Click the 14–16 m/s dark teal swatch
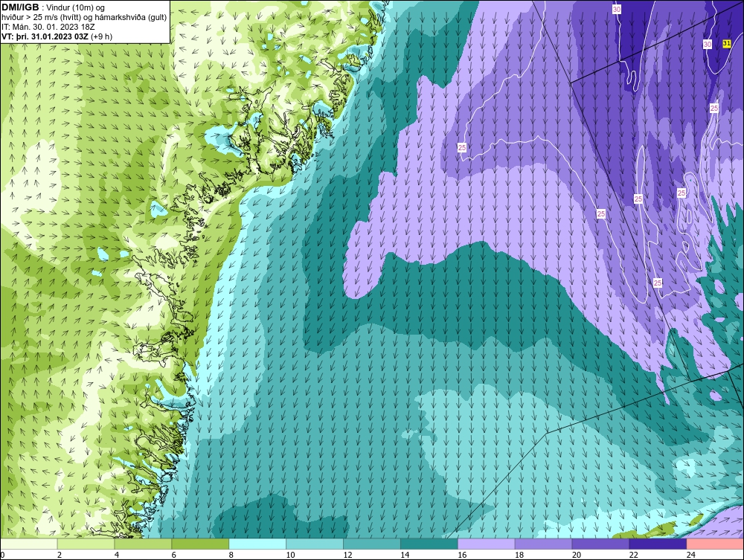 429,544
